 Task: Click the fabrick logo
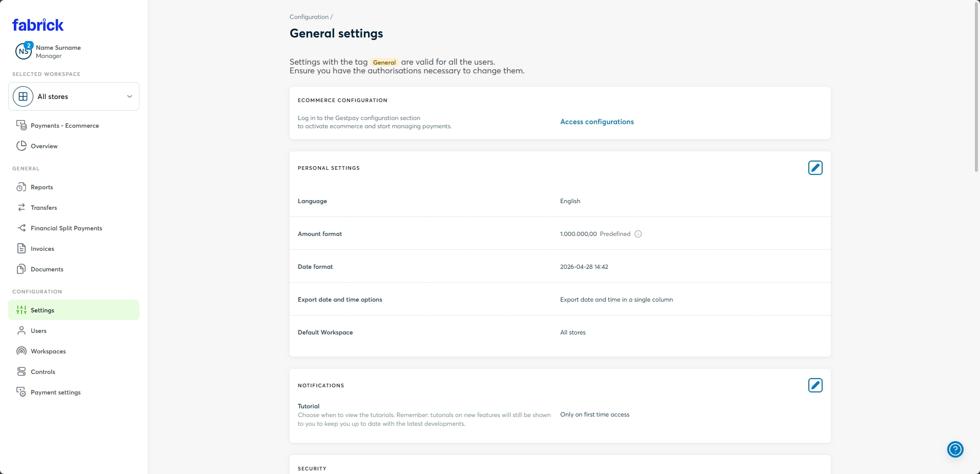coord(38,25)
